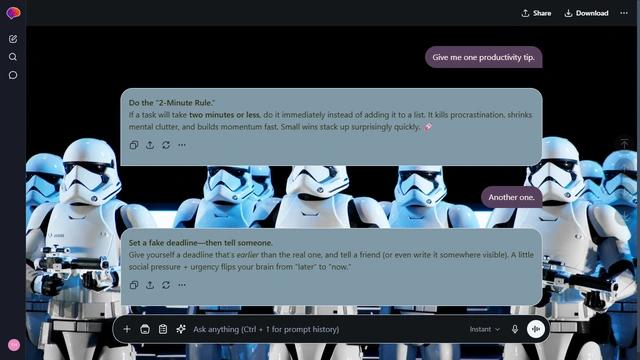The image size is (640, 360).
Task: Expand the Instant model dropdown
Action: click(484, 329)
